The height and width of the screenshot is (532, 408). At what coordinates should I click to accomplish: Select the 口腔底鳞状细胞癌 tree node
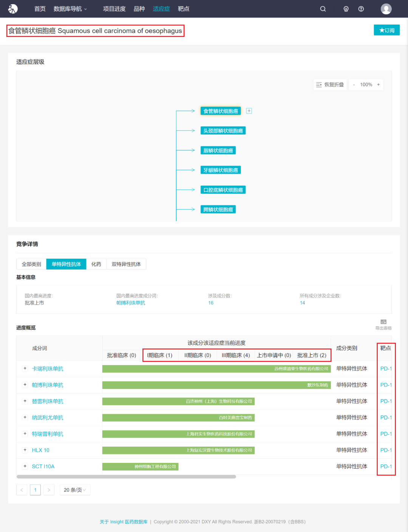tap(223, 190)
